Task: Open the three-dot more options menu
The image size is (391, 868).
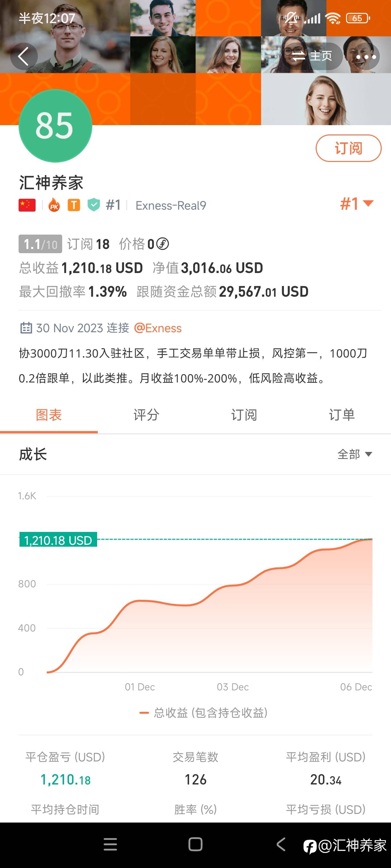Action: pos(366,57)
